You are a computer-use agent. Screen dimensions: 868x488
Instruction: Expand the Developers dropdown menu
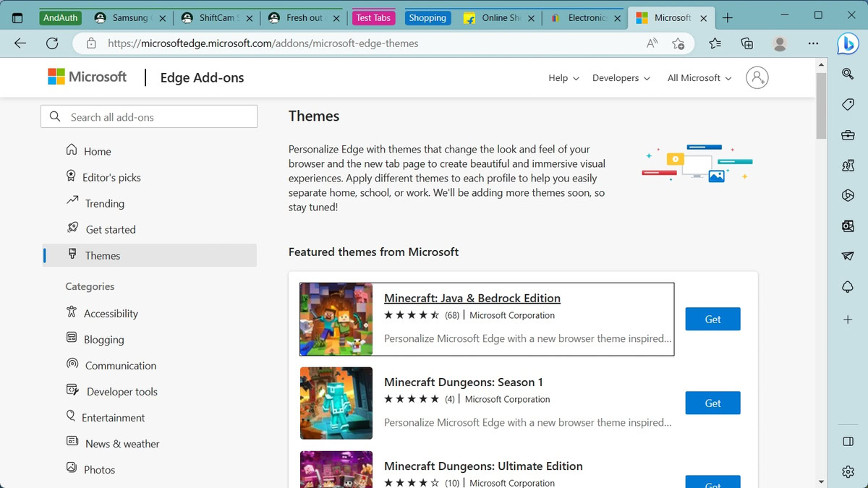[621, 78]
